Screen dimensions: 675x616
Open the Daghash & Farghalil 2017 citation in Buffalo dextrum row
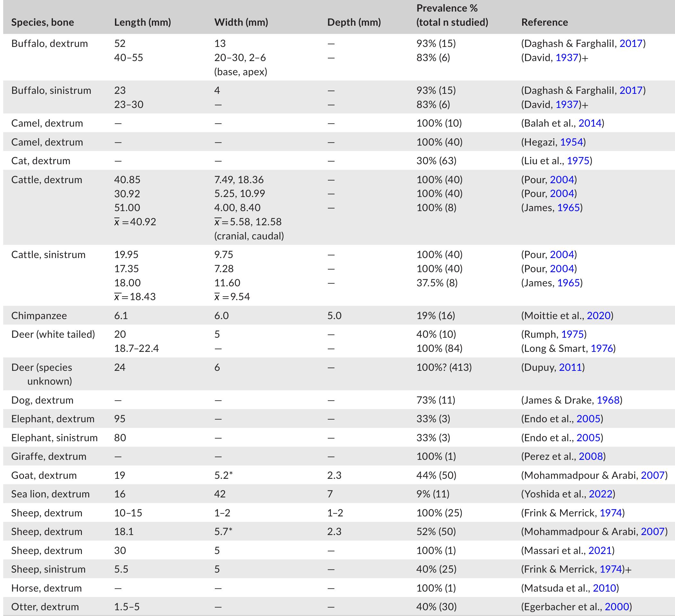pos(631,44)
